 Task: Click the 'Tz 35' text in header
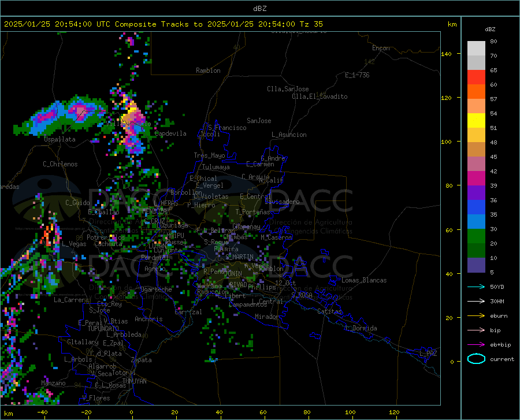[x=311, y=24]
